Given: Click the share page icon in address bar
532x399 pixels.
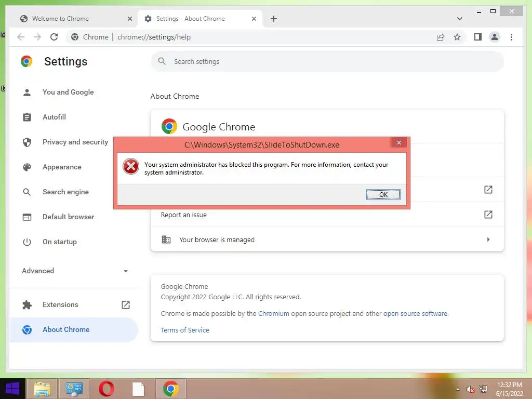Looking at the screenshot, I should 441,37.
